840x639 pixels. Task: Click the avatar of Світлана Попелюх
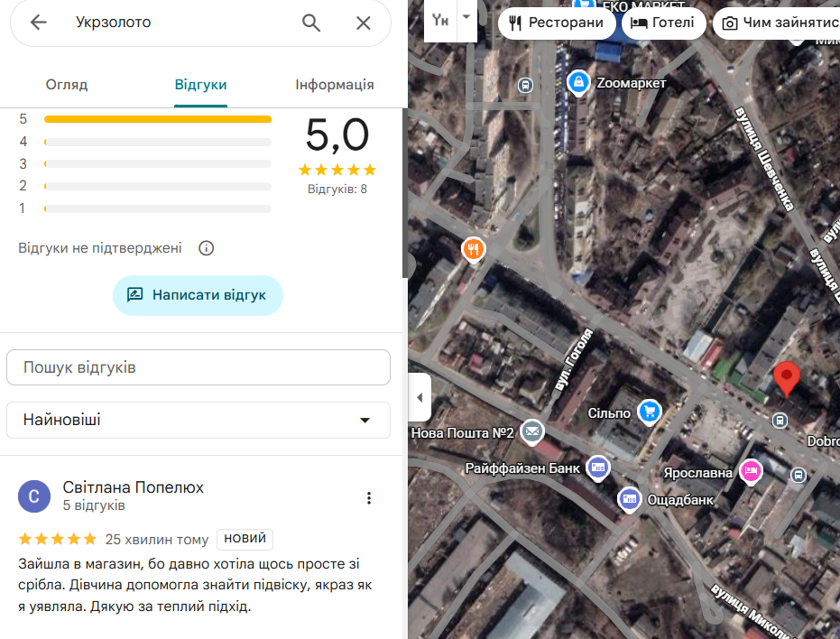pyautogui.click(x=34, y=496)
